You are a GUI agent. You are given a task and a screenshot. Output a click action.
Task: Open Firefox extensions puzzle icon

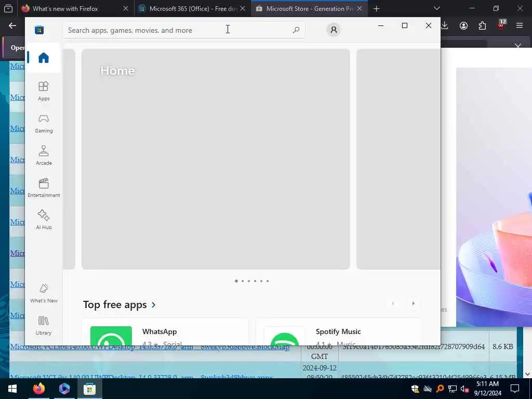tap(482, 26)
